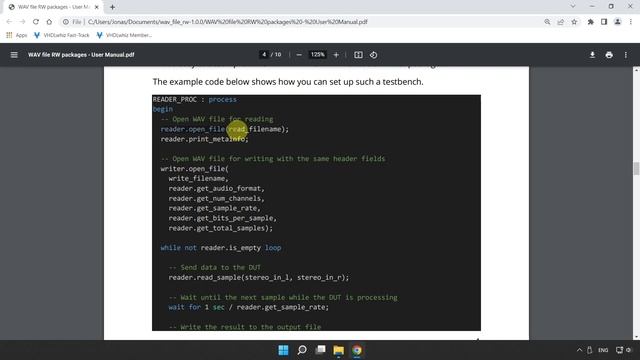
Task: Open the Windows Start menu
Action: point(283,350)
